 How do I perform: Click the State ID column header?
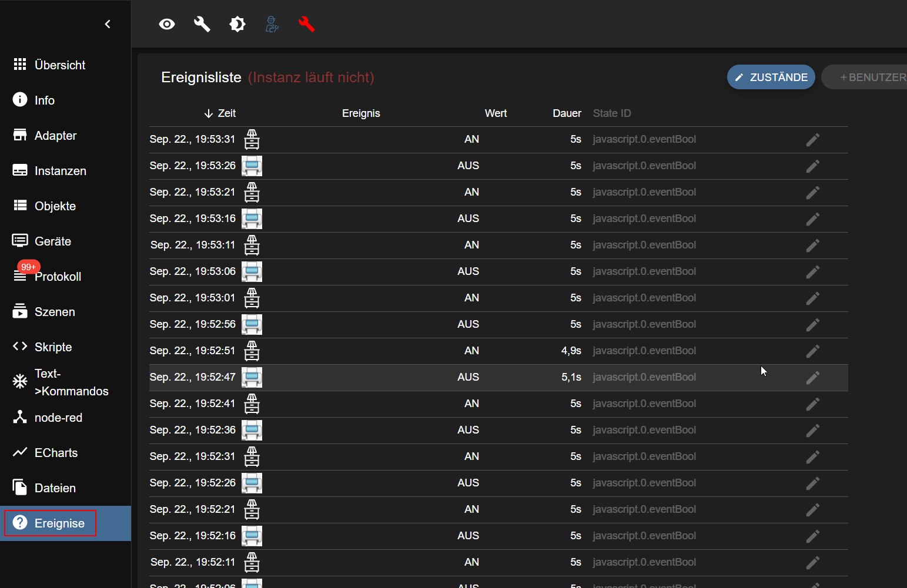click(612, 113)
